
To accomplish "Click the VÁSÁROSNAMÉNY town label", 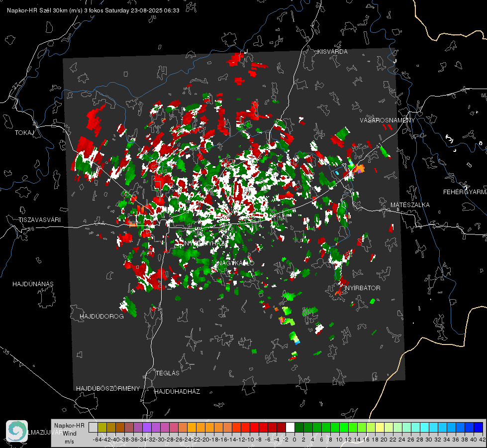I will 388,120.
